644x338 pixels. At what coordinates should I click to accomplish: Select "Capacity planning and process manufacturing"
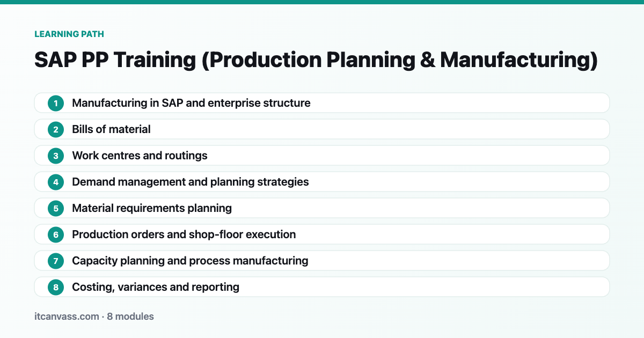click(x=322, y=261)
